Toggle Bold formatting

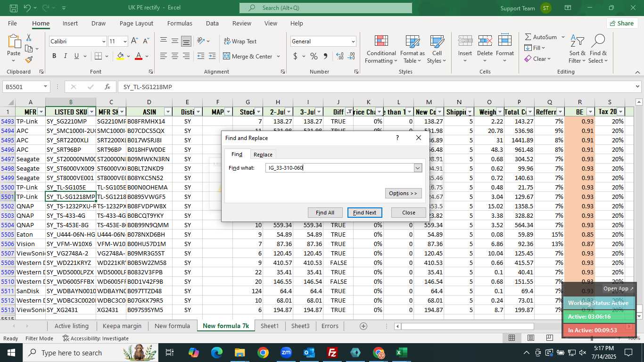pyautogui.click(x=54, y=56)
